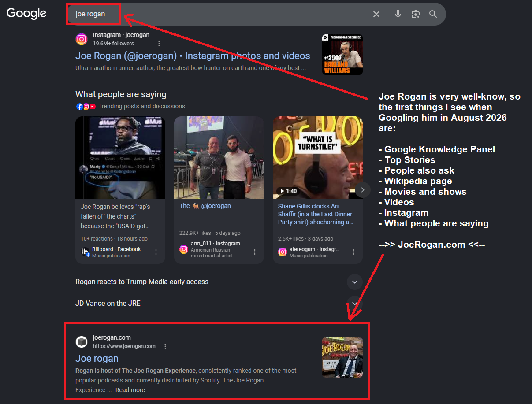The height and width of the screenshot is (404, 532).
Task: Click 'Trending posts and discussions' text
Action: click(x=142, y=106)
